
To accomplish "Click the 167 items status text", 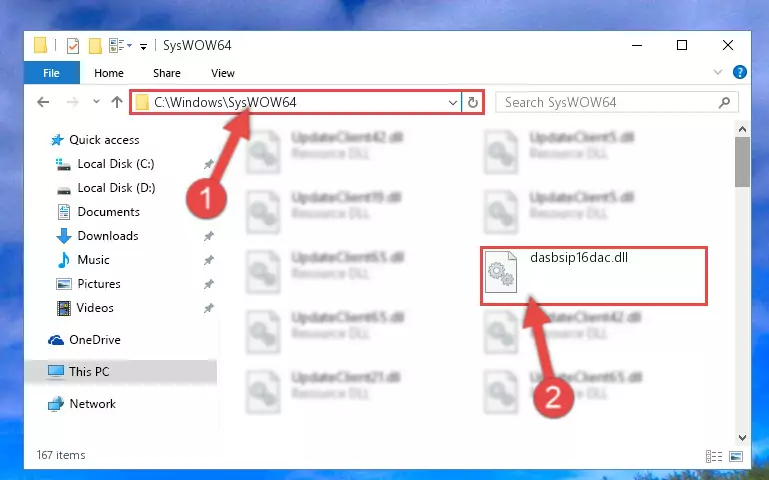I will coord(61,455).
